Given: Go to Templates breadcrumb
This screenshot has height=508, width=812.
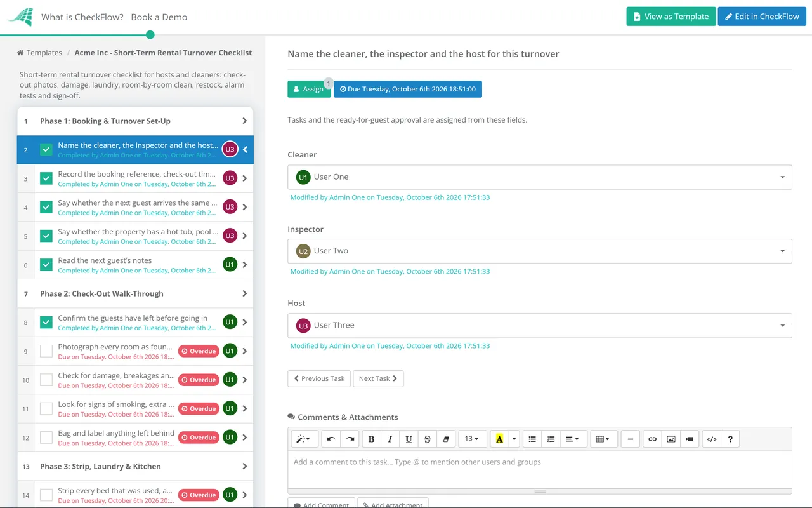Looking at the screenshot, I should (44, 53).
